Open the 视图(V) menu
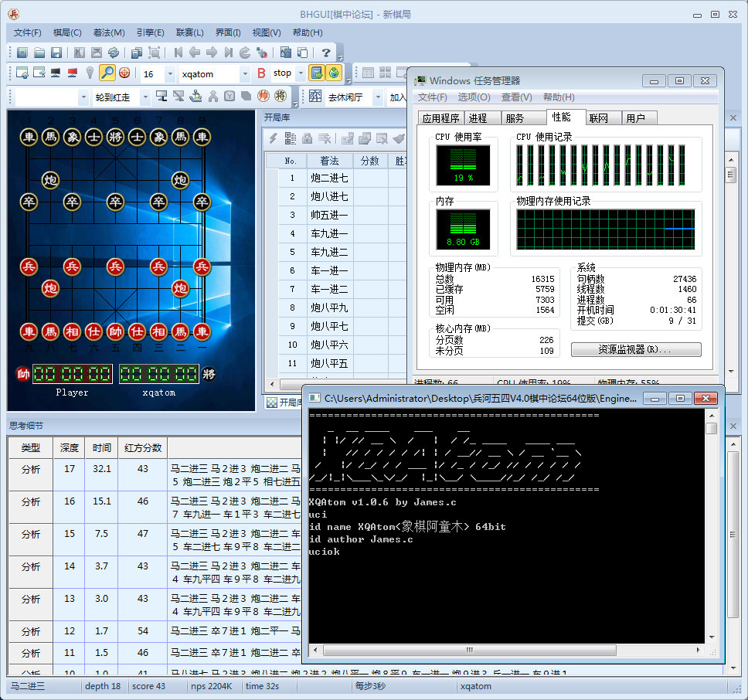The image size is (748, 700). pos(266,32)
